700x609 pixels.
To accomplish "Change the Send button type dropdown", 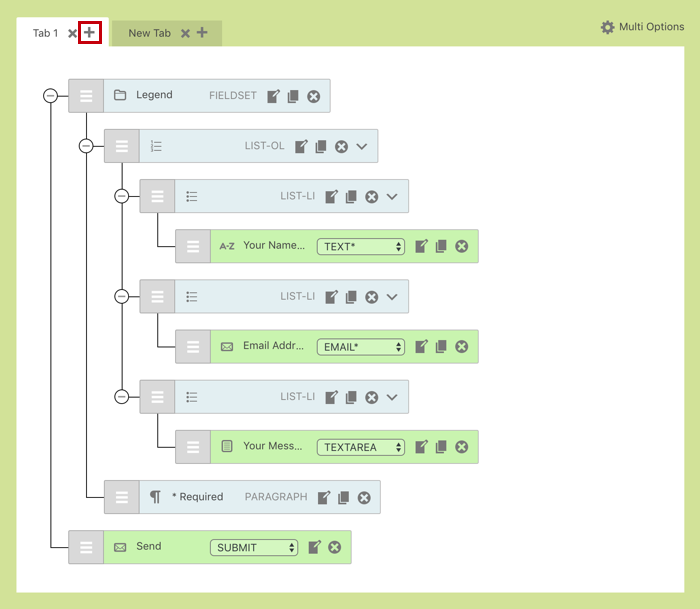I will click(254, 547).
